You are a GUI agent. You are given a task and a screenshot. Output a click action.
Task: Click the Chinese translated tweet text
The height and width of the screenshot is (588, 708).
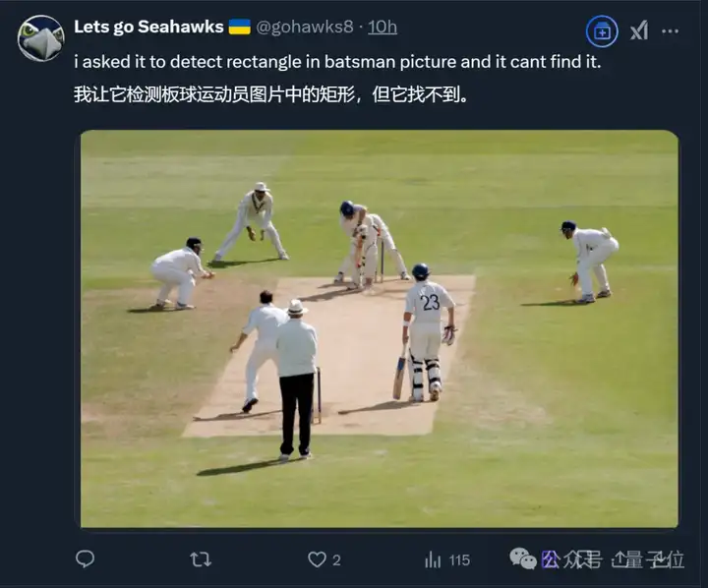point(271,94)
